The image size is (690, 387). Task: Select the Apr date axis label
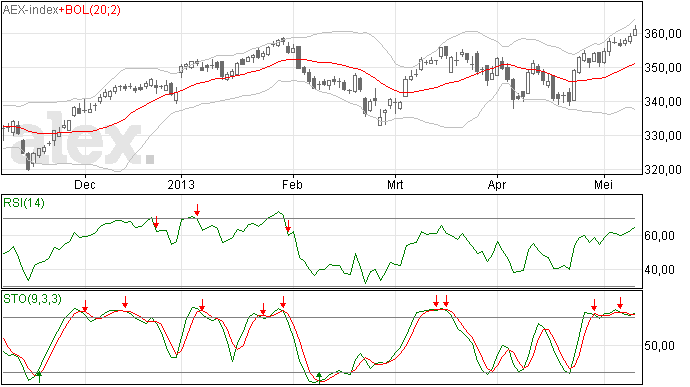[x=497, y=184]
